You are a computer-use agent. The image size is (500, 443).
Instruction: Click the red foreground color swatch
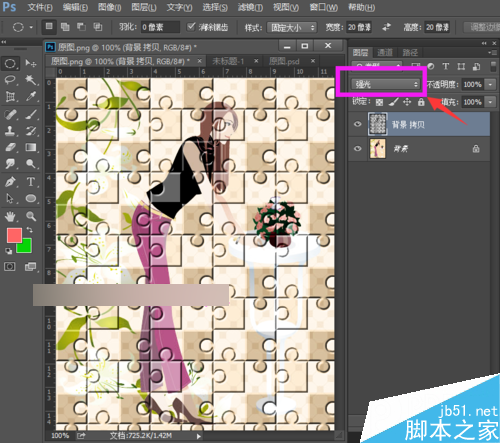(x=14, y=235)
